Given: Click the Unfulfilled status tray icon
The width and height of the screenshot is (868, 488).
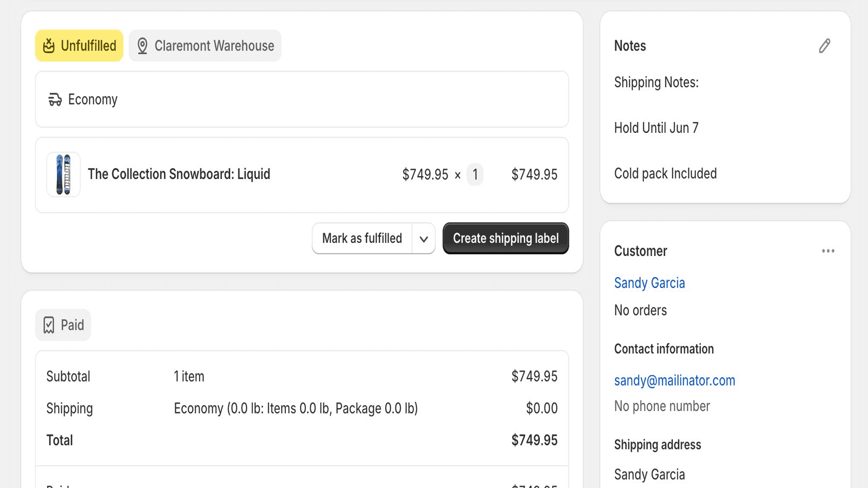Looking at the screenshot, I should [49, 46].
